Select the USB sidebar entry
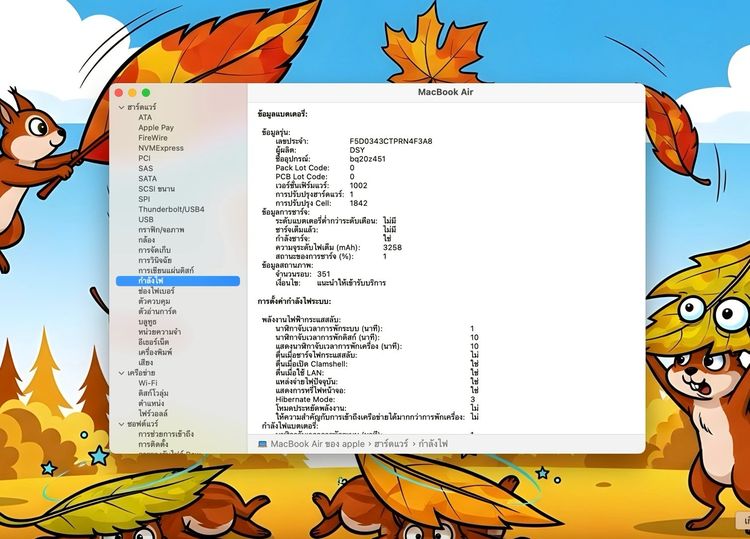750x539 pixels. (146, 220)
